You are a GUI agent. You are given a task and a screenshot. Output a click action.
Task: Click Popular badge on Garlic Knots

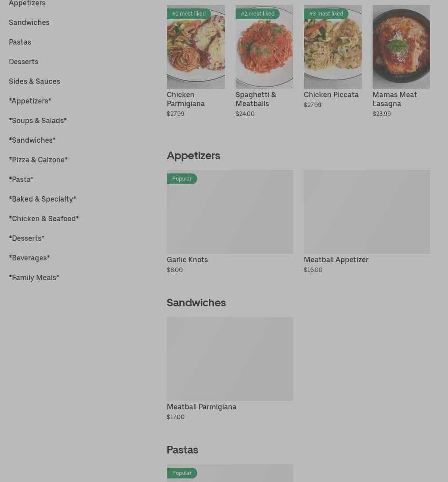(x=182, y=179)
